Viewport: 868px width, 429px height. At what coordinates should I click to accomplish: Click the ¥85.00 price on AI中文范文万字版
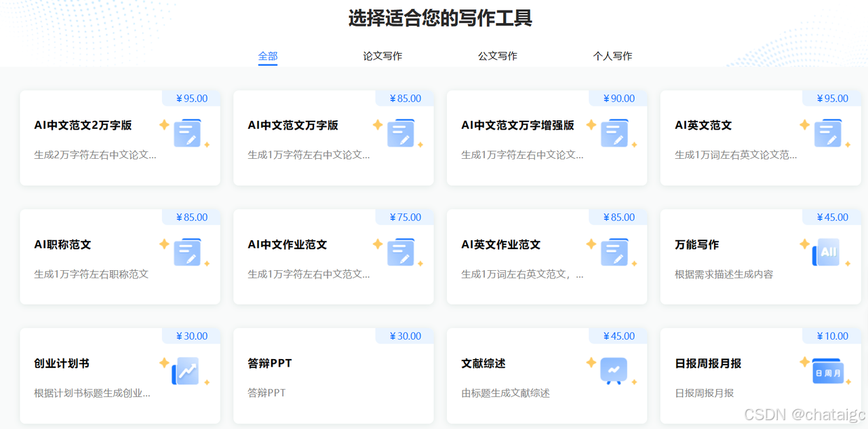pos(406,98)
